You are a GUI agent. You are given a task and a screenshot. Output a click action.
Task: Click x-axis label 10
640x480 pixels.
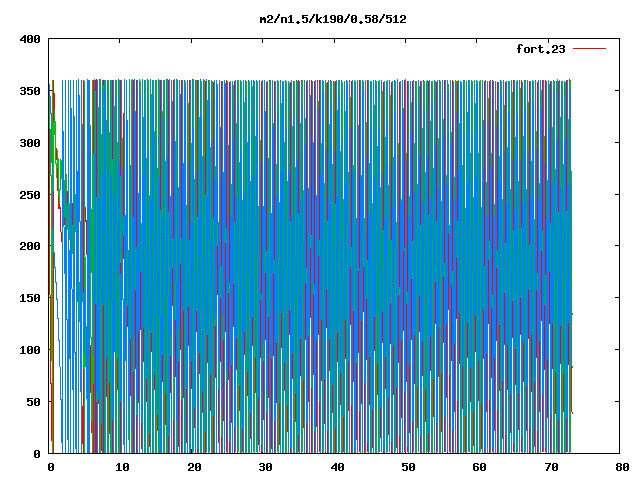point(122,467)
